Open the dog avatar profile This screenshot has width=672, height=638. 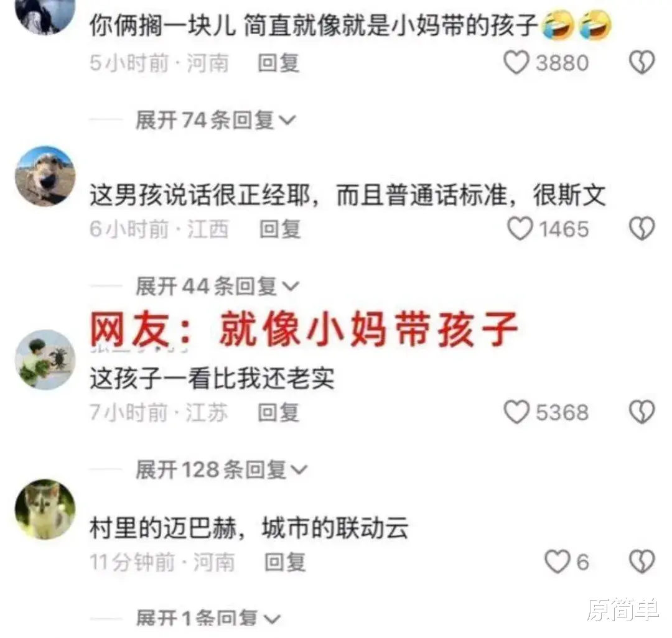pos(45,177)
